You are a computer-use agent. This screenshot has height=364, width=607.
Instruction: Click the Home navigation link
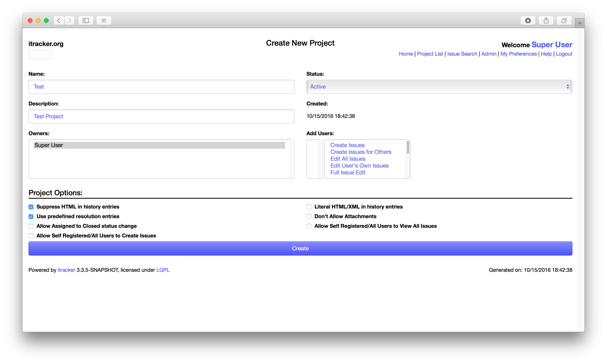(405, 54)
